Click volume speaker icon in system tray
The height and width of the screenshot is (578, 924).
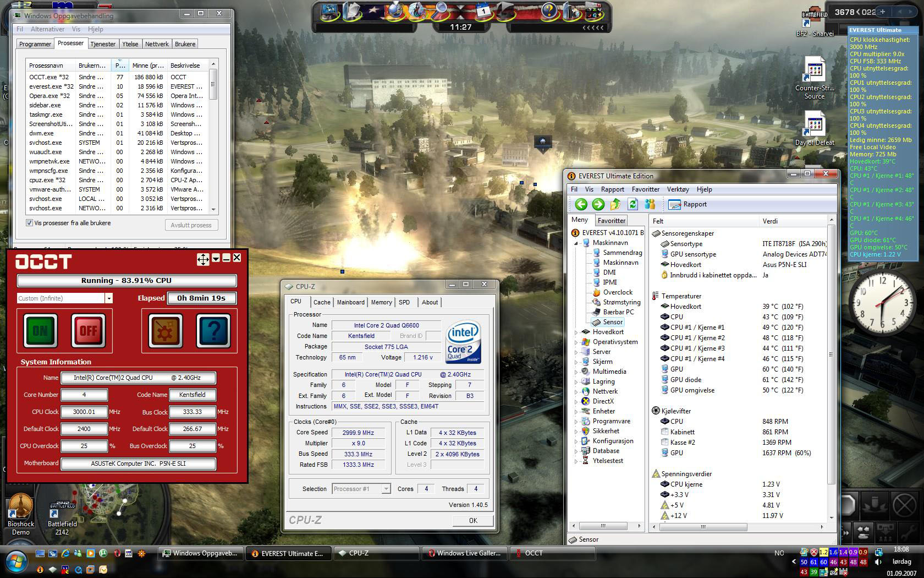[878, 562]
